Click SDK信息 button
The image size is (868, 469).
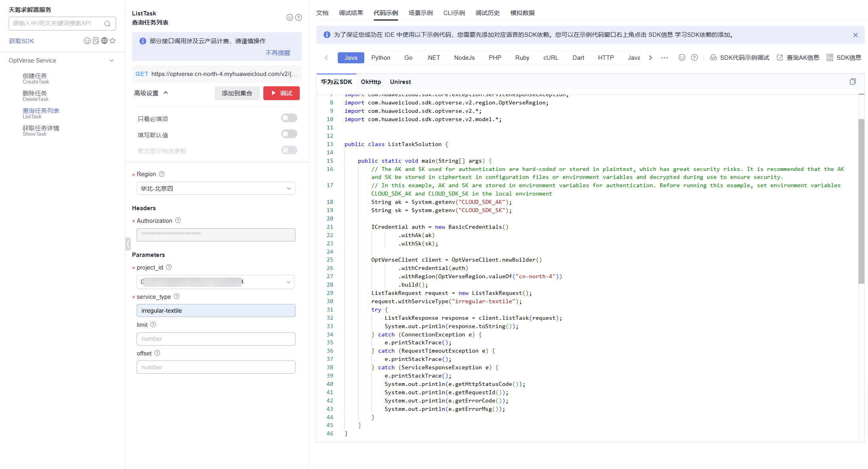(x=844, y=57)
